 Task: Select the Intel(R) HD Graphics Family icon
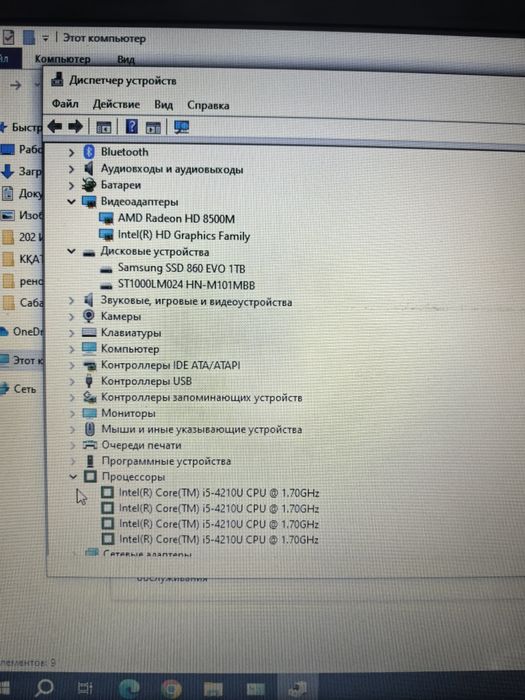point(106,235)
